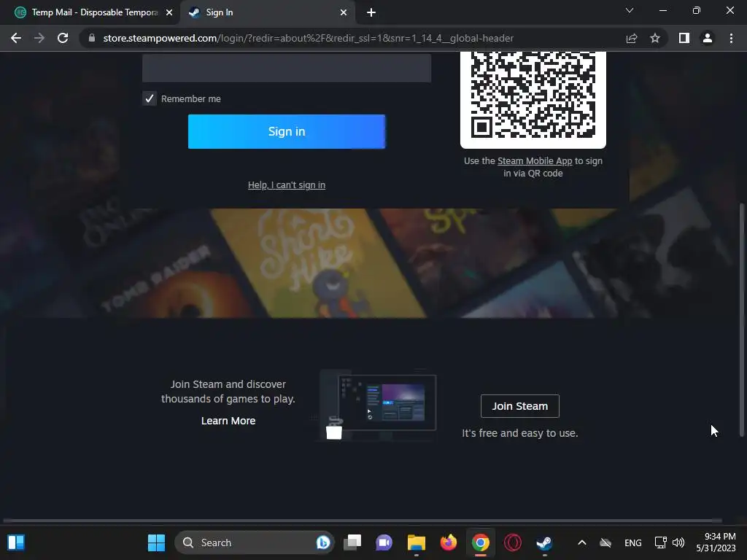Open the Chrome three-dot menu

(x=731, y=38)
